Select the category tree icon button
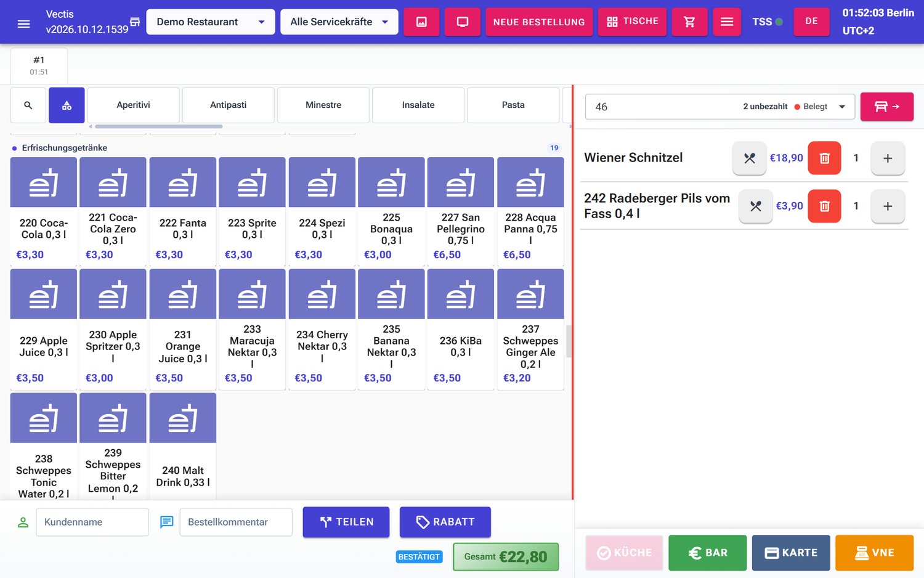This screenshot has width=924, height=578. (x=67, y=105)
